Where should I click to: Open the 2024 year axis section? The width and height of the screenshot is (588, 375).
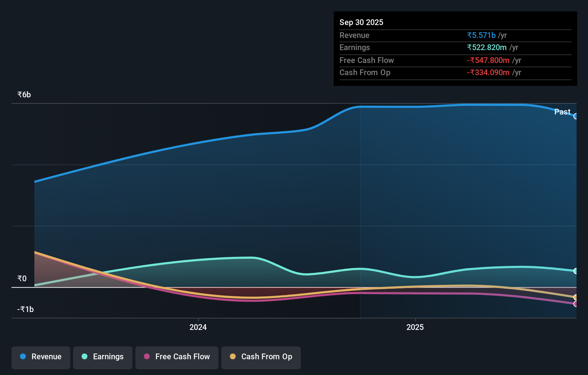pyautogui.click(x=198, y=327)
